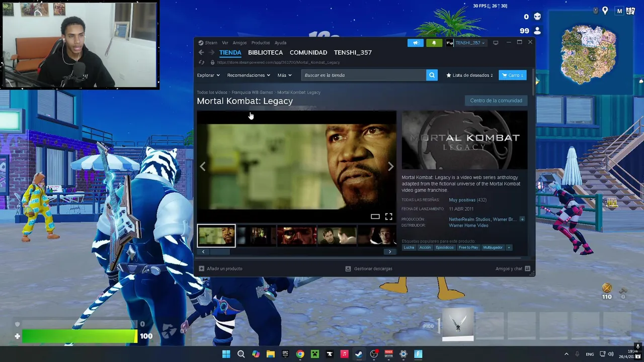Open the green notifications bell
Image resolution: width=644 pixels, height=362 pixels.
point(434,43)
